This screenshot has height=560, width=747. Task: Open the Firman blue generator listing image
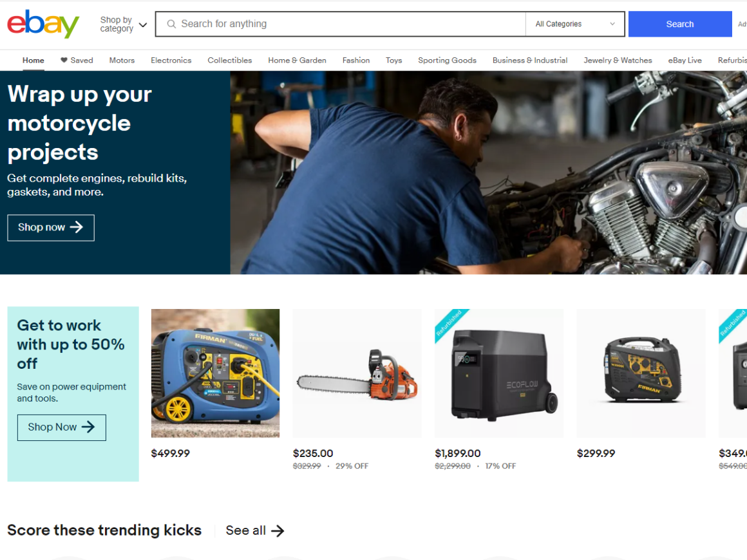pyautogui.click(x=215, y=373)
